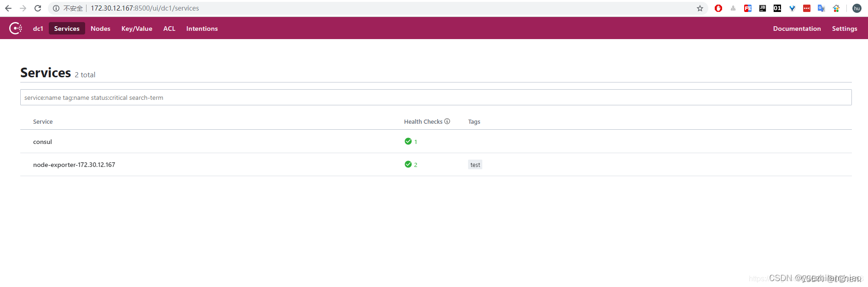Click the test tag
Screen dimensions: 868x287
point(475,165)
